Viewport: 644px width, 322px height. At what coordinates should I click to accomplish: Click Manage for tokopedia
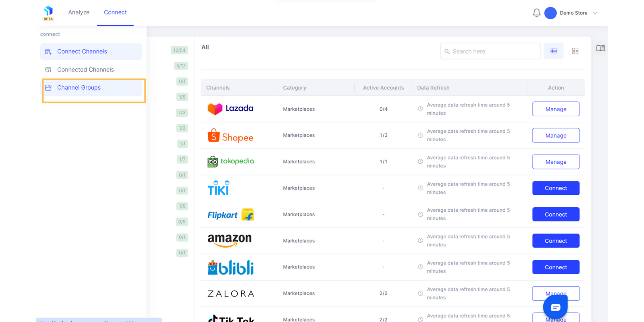coord(556,162)
